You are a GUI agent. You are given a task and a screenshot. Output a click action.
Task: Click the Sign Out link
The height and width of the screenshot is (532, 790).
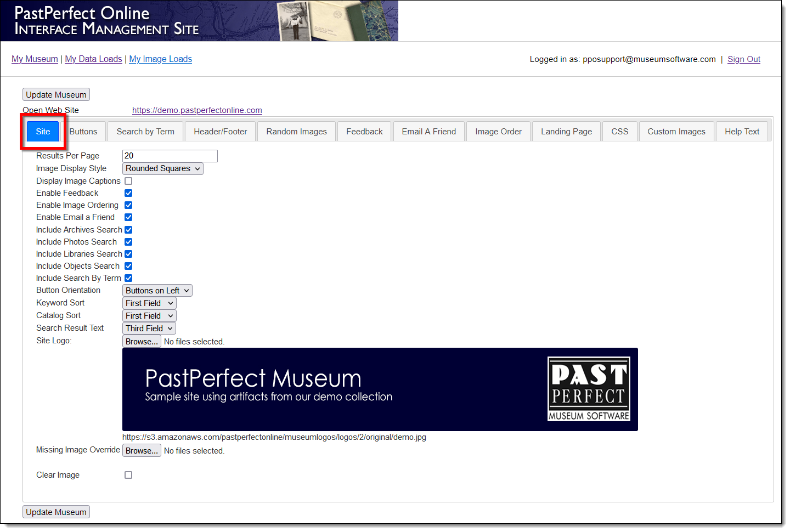(x=743, y=59)
